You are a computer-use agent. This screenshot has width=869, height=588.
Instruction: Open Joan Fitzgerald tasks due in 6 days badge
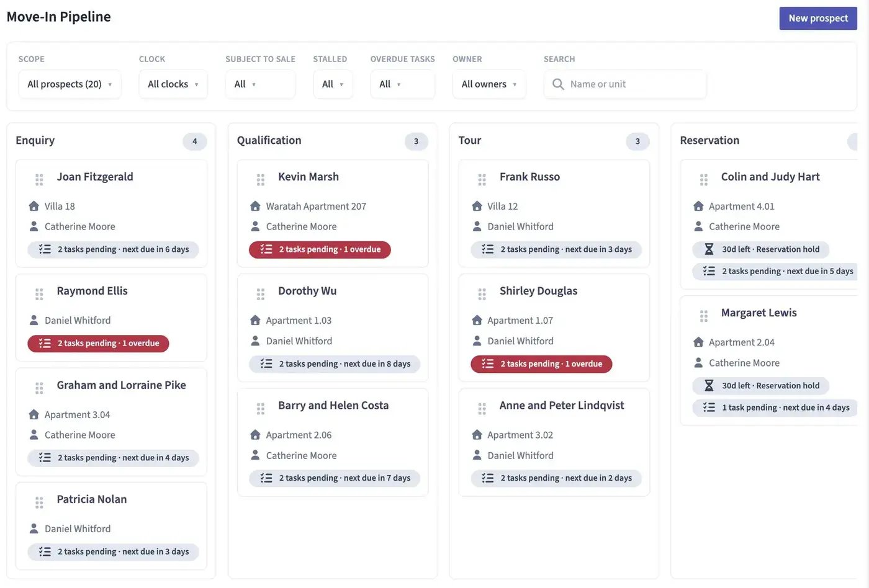tap(113, 249)
